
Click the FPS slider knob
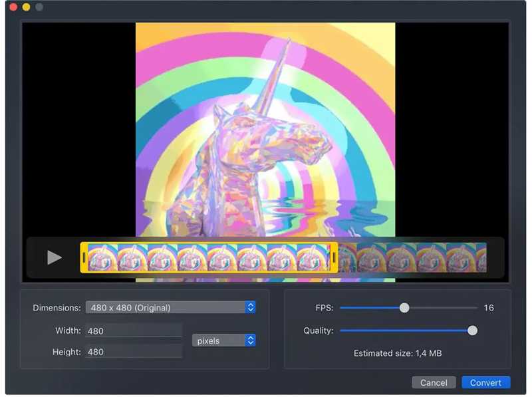[x=404, y=308]
